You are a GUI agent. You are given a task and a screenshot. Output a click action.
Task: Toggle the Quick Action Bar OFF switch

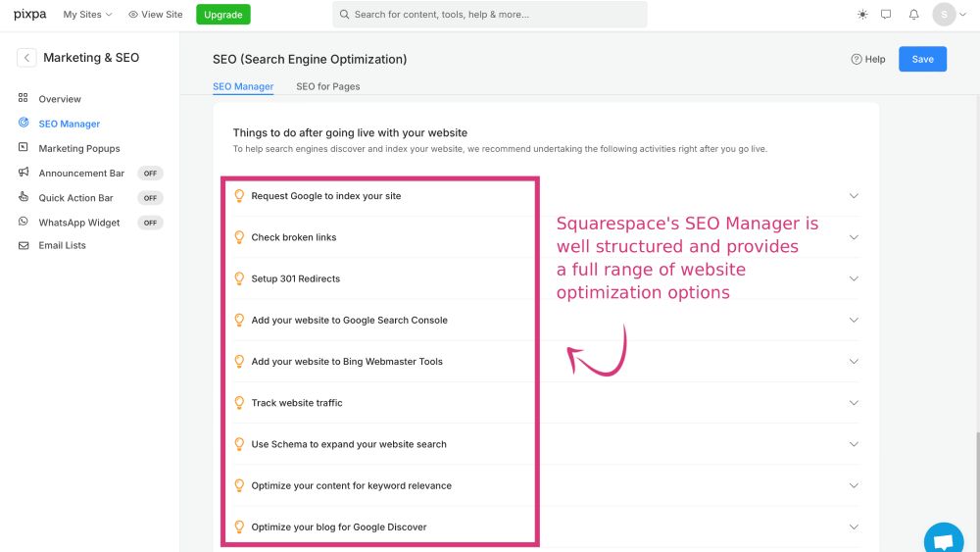[150, 198]
